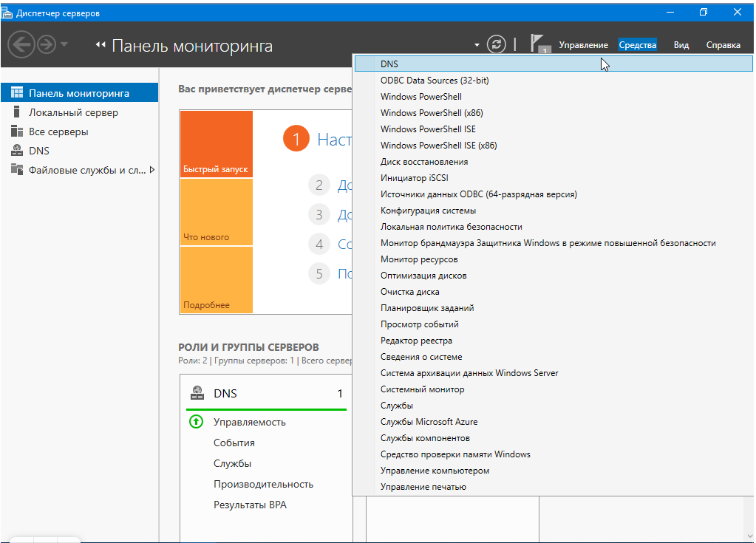Click the orange step 1 circle

pyautogui.click(x=296, y=139)
